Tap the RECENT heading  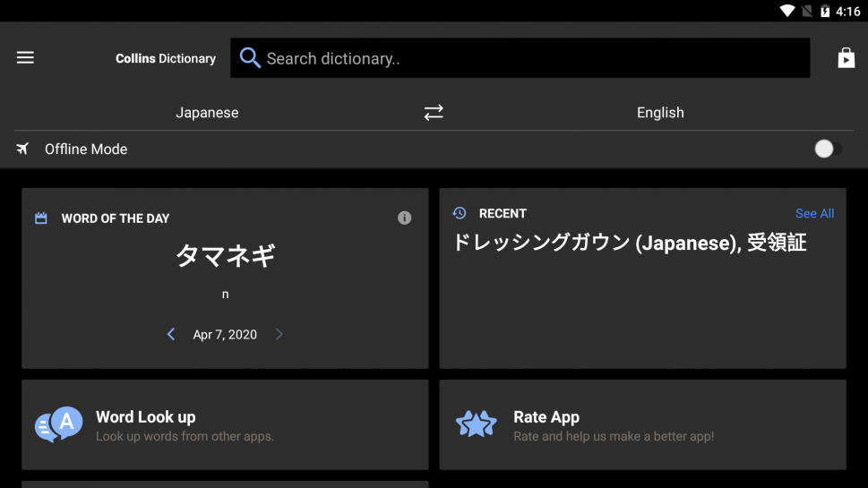click(503, 214)
